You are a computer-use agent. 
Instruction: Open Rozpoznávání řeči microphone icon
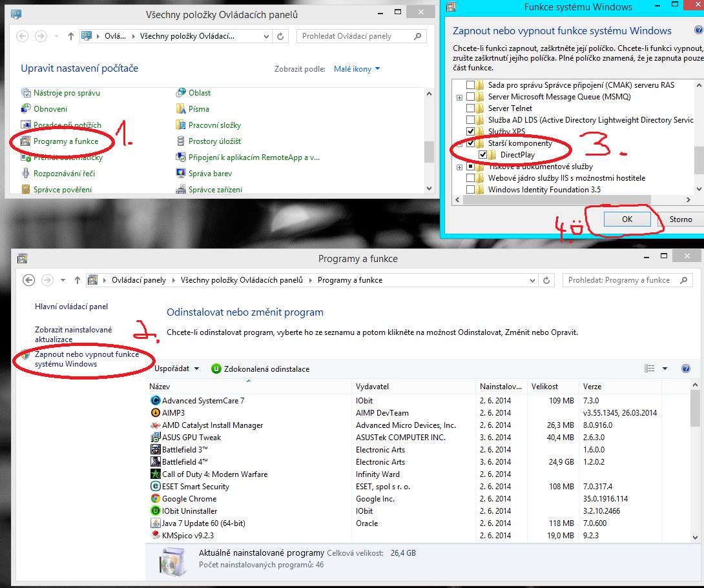tap(26, 174)
